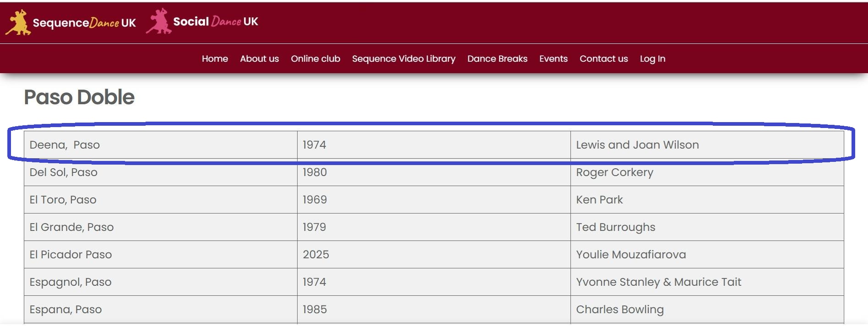Go to the Home page
This screenshot has width=868, height=326.
(x=215, y=59)
